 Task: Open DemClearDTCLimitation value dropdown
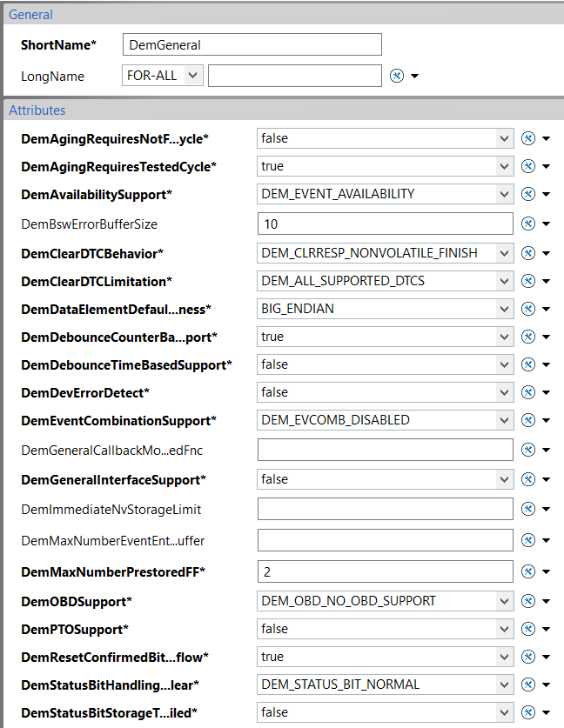click(x=385, y=281)
